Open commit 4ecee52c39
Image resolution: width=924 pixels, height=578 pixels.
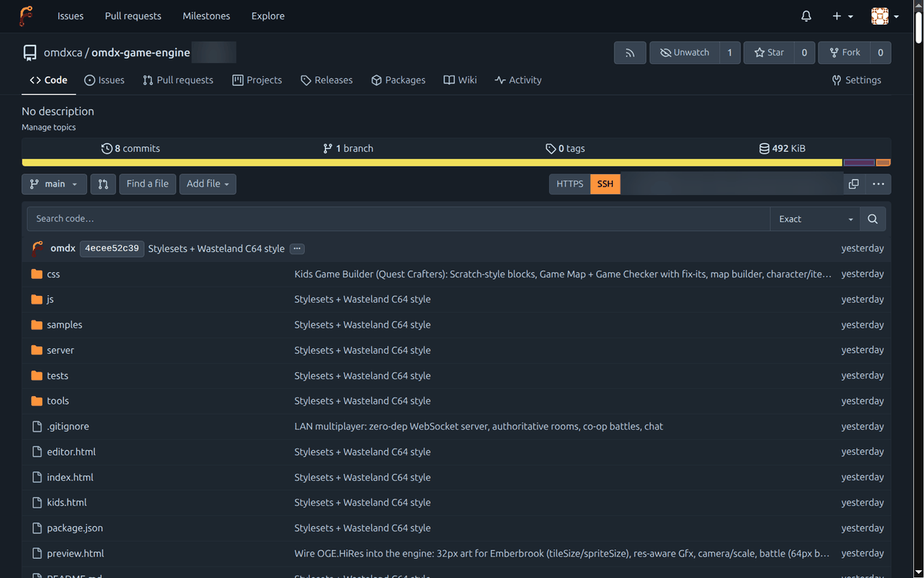112,248
